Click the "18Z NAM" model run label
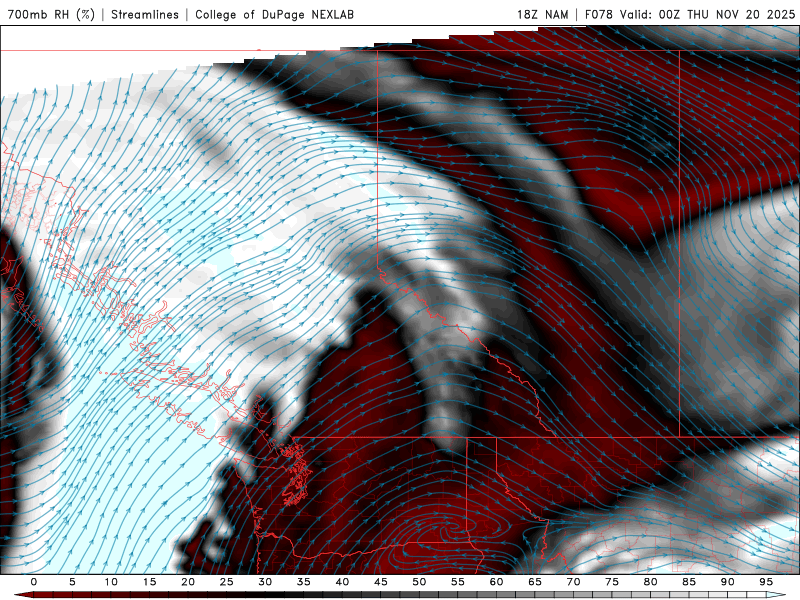 543,14
